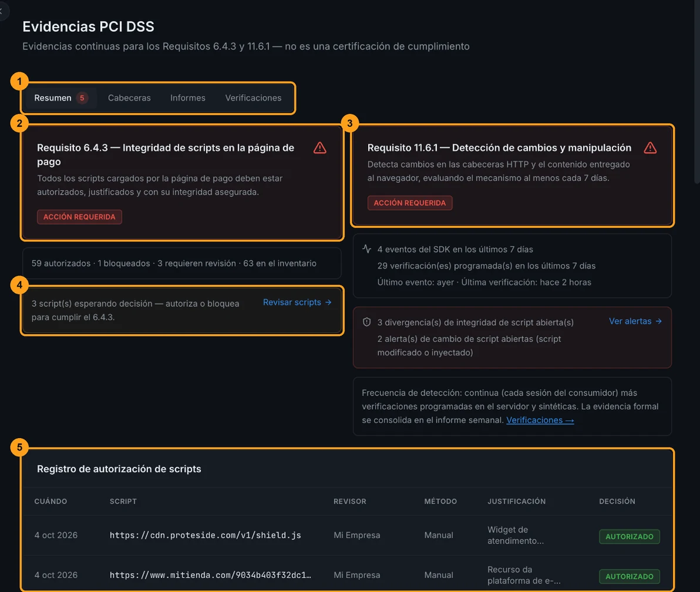The image size is (700, 592).
Task: Open the Resumen tab
Action: (60, 97)
